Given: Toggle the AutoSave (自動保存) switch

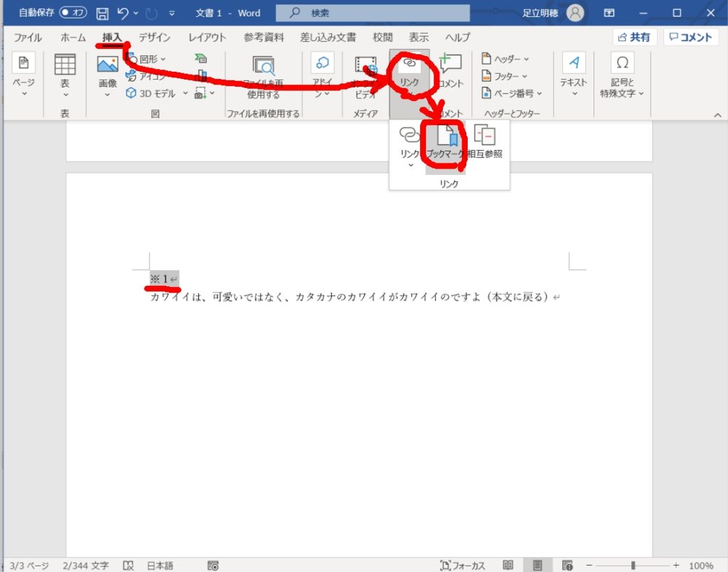Looking at the screenshot, I should tap(73, 13).
